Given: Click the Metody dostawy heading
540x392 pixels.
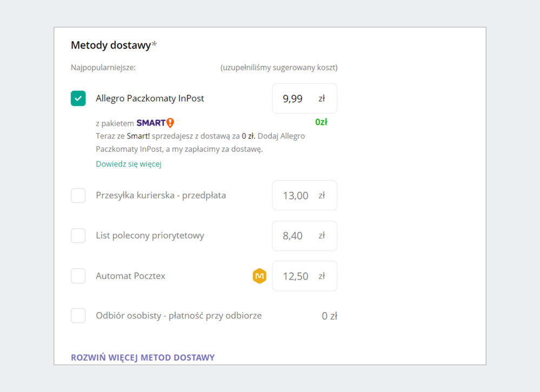Looking at the screenshot, I should pos(111,45).
